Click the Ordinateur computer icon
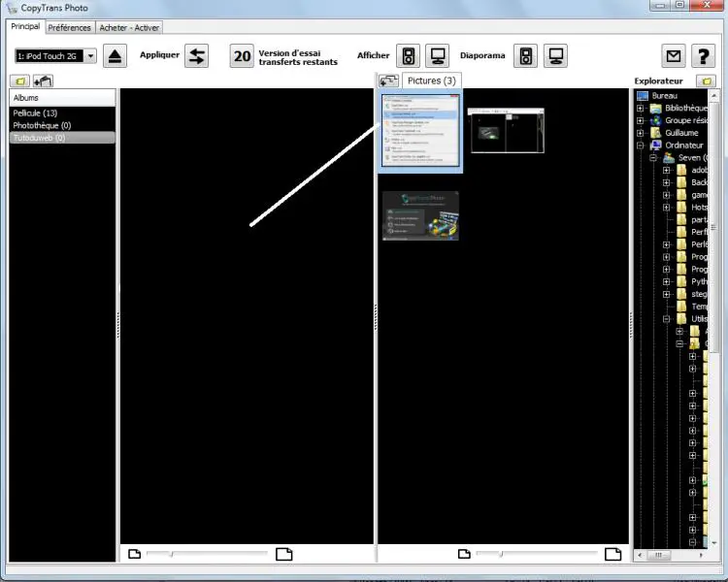The image size is (728, 582). 656,145
